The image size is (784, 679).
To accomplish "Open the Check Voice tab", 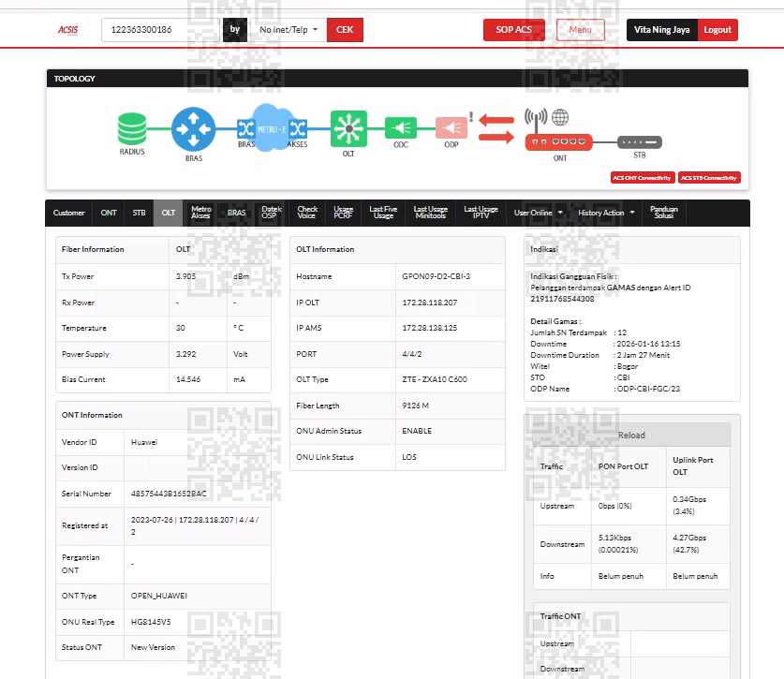I will click(307, 213).
